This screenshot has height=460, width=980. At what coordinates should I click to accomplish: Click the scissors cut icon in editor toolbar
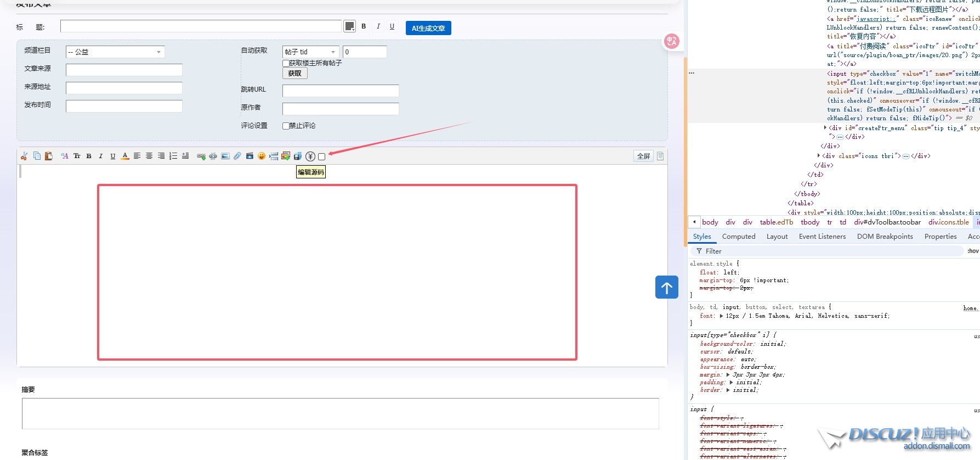pos(24,156)
